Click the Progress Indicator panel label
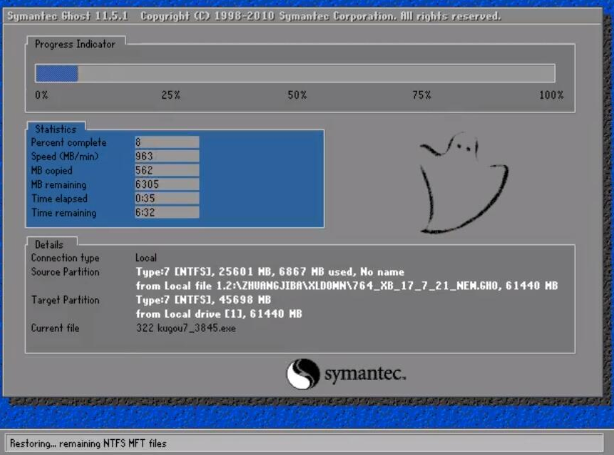 [x=75, y=44]
